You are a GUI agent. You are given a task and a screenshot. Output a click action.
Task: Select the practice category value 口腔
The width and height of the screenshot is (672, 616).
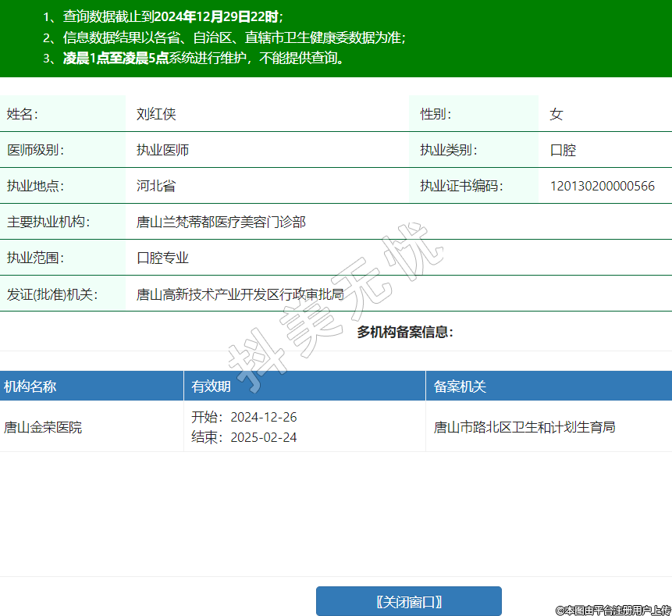tap(563, 150)
